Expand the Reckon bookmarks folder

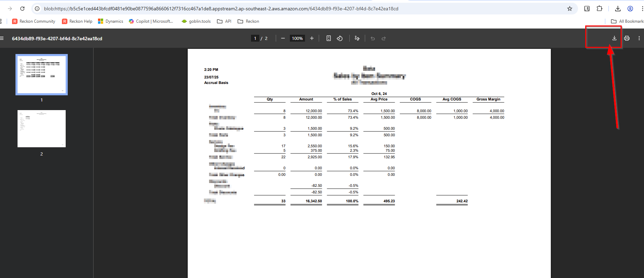pyautogui.click(x=248, y=21)
